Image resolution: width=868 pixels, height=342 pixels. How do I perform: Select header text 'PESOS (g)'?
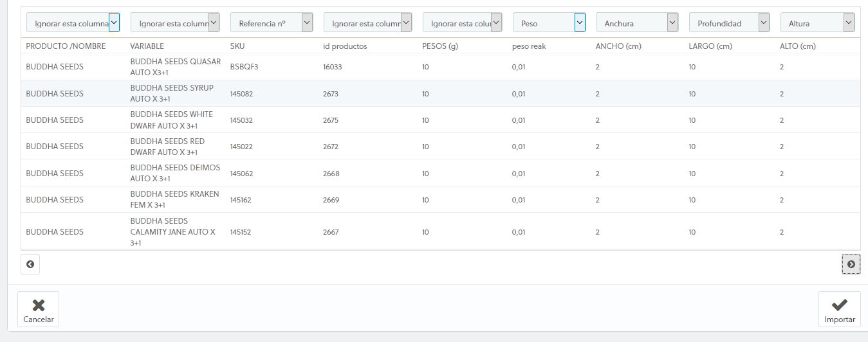tap(440, 46)
